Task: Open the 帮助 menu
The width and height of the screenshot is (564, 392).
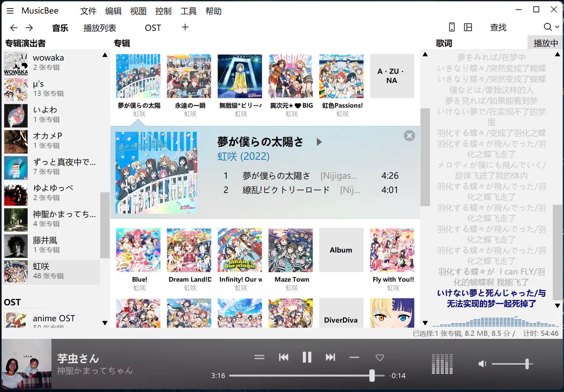Action: tap(214, 11)
